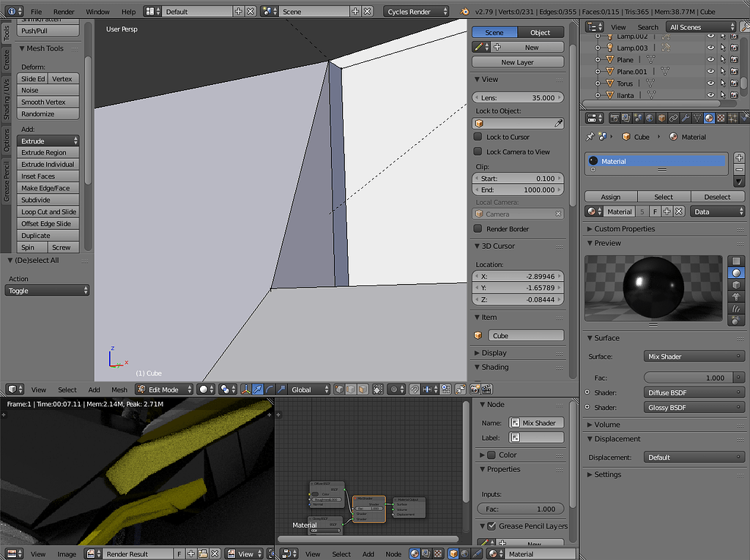This screenshot has height=560, width=750.
Task: Open the Modifiers wrench tab
Action: click(686, 118)
